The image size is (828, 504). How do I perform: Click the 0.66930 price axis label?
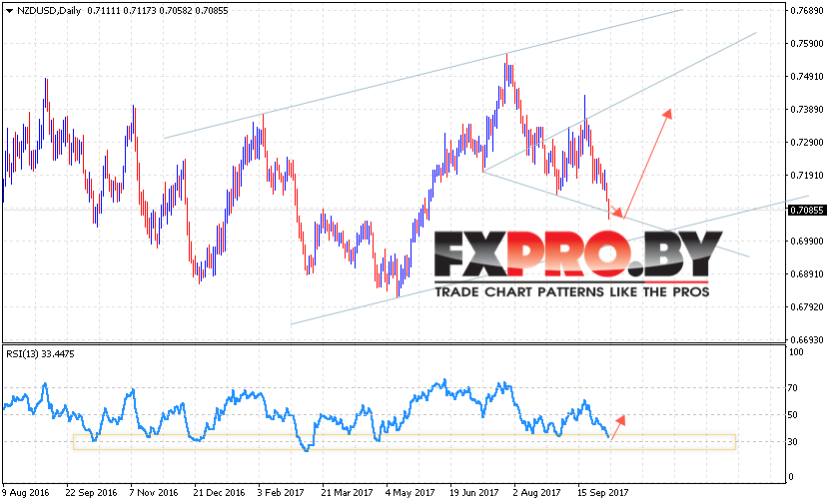click(806, 339)
